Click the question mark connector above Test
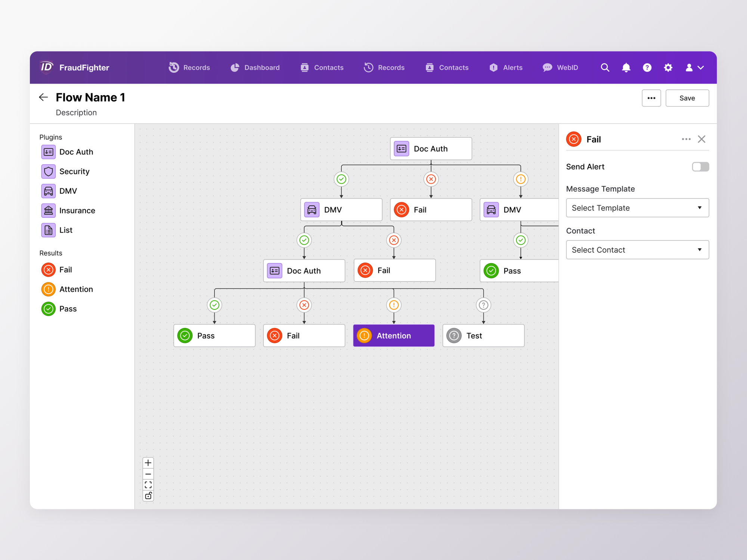Screen dimensions: 747x560 [483, 305]
